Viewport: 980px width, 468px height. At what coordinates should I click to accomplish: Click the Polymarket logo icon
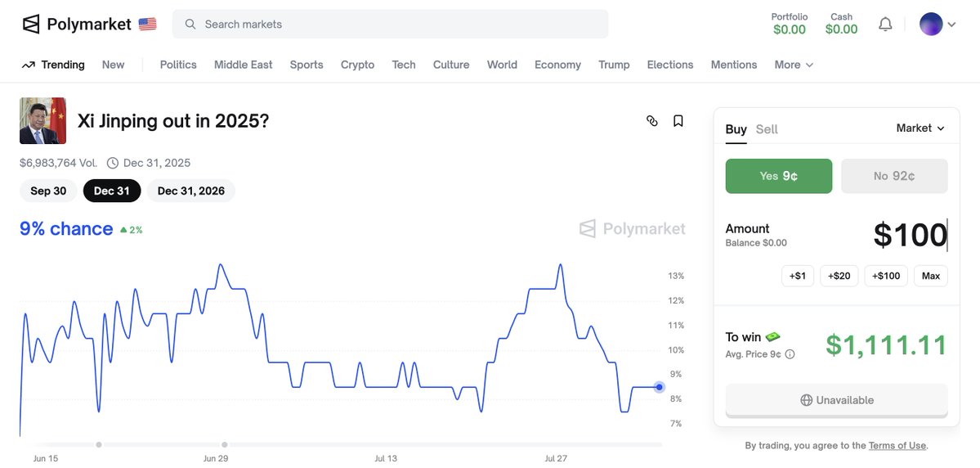click(x=30, y=25)
